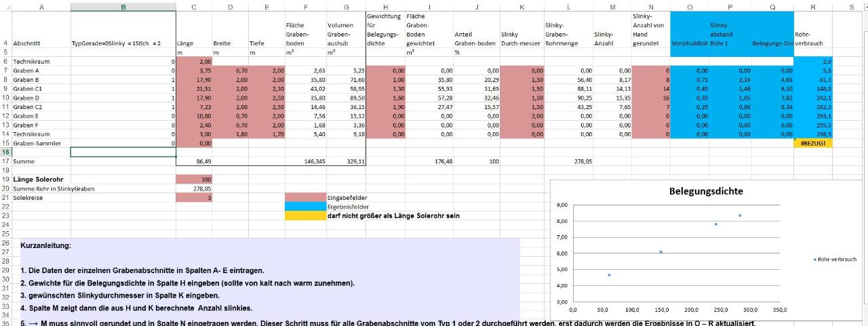Select the '#BEZUG!' error cell
This screenshot has width=868, height=326.
pos(813,144)
